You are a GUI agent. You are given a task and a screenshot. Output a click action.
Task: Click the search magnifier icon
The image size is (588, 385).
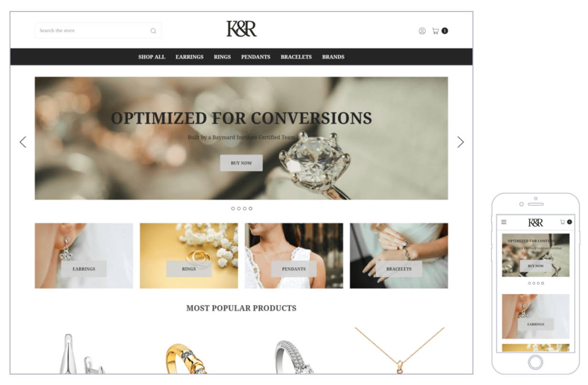point(153,31)
